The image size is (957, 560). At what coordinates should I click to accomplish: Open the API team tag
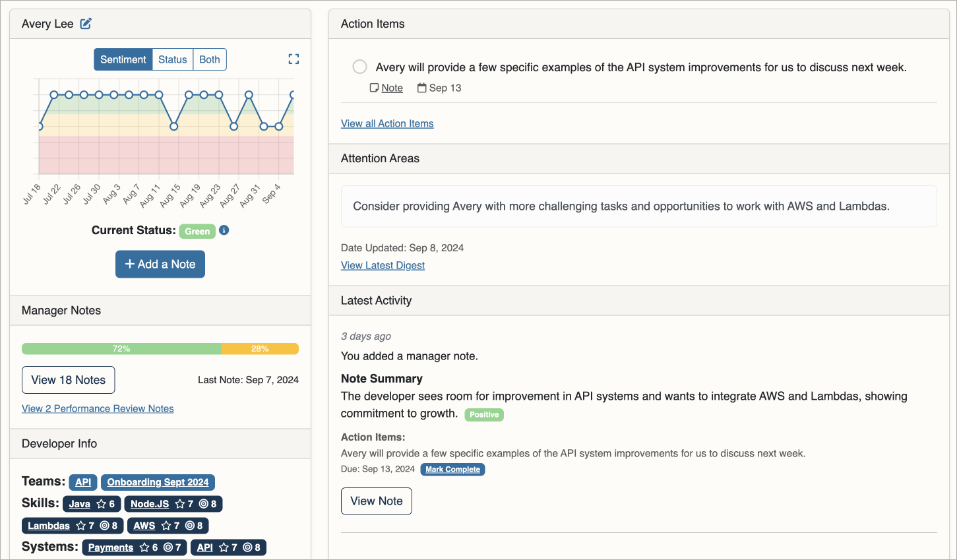click(x=83, y=482)
